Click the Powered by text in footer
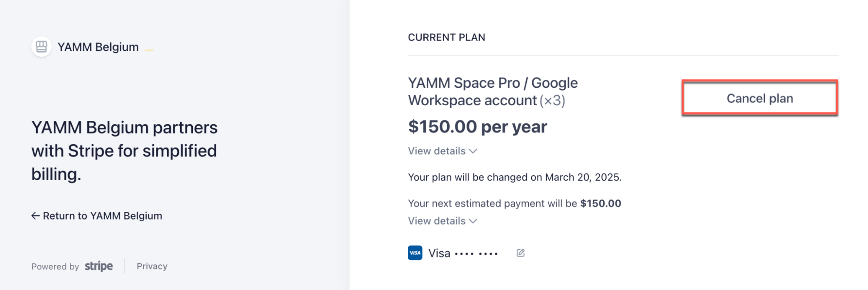This screenshot has height=290, width=868. coord(55,267)
